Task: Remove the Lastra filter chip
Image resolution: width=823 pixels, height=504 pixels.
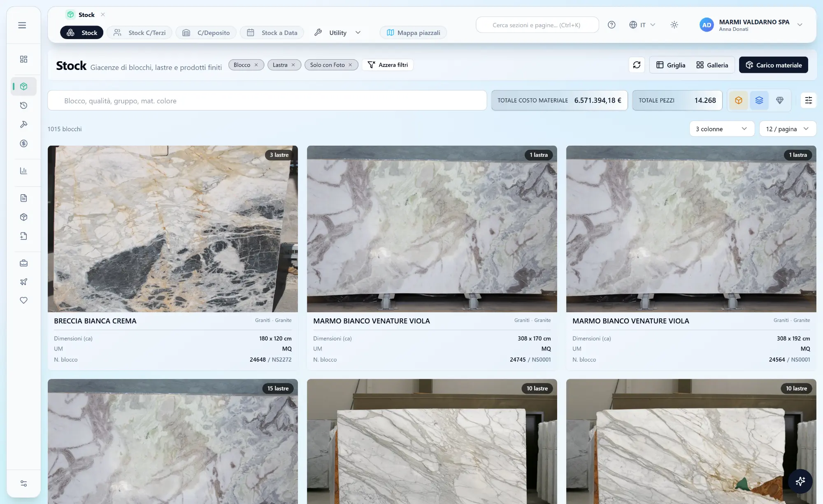Action: pyautogui.click(x=293, y=65)
